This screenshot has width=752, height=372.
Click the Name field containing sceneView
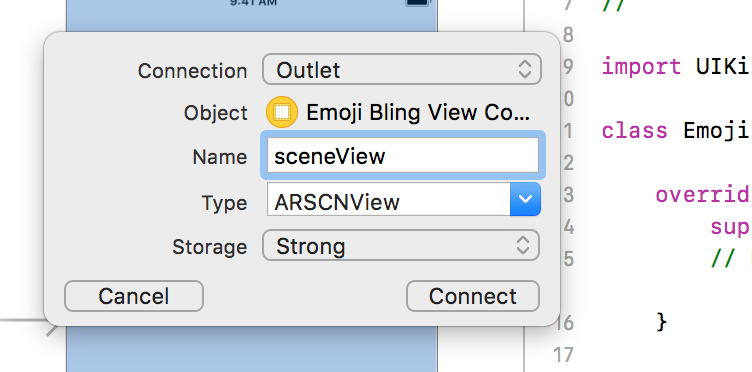click(x=402, y=155)
